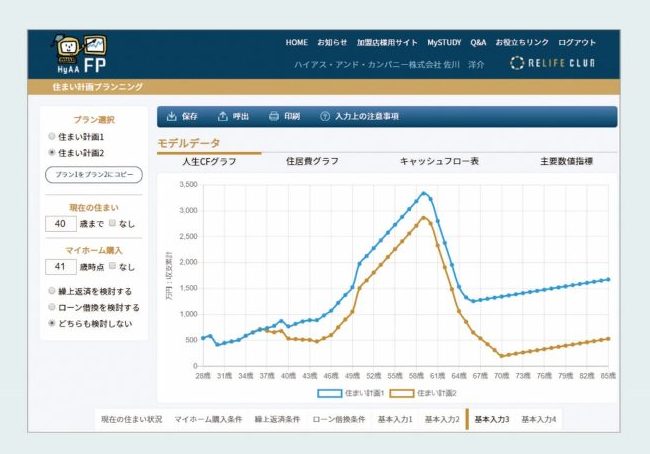Open 基本入力3 bottom tab
The width and height of the screenshot is (650, 454).
coord(492,418)
